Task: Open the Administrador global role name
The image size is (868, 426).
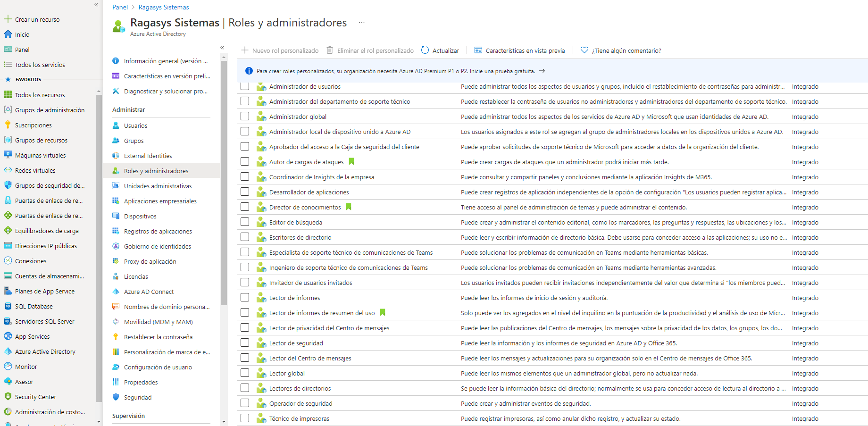Action: (298, 117)
